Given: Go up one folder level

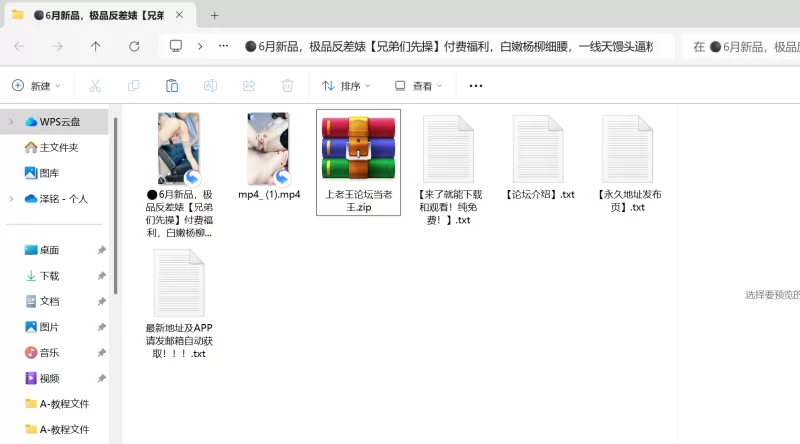Looking at the screenshot, I should [x=95, y=46].
